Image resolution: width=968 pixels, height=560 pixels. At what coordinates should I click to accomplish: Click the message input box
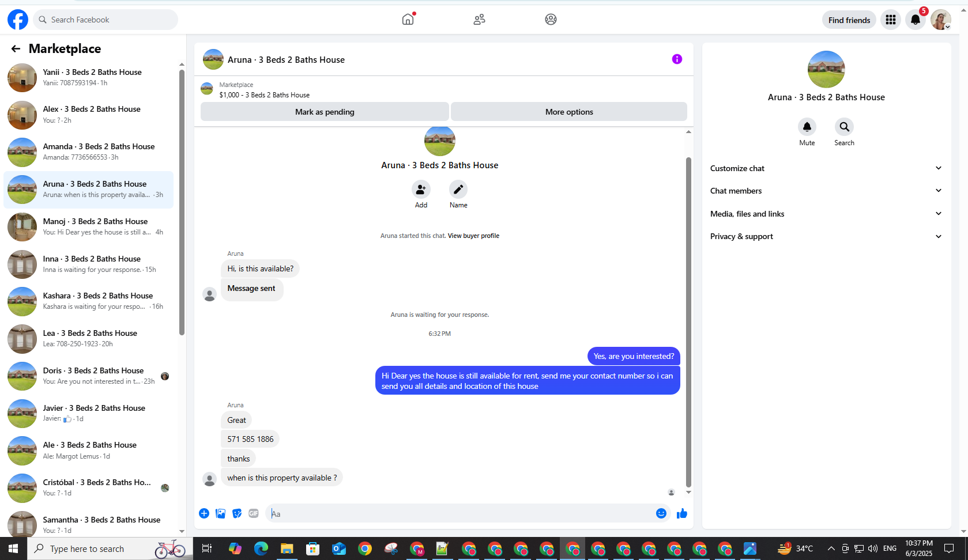(461, 513)
